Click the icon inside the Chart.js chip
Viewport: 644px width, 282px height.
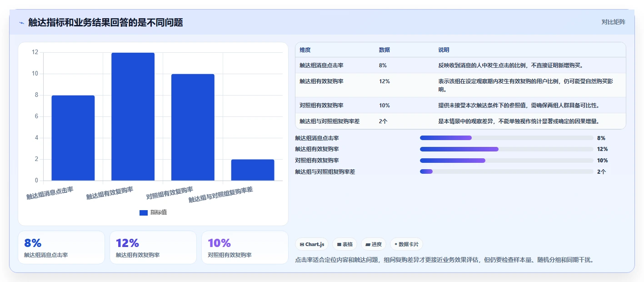pos(302,244)
